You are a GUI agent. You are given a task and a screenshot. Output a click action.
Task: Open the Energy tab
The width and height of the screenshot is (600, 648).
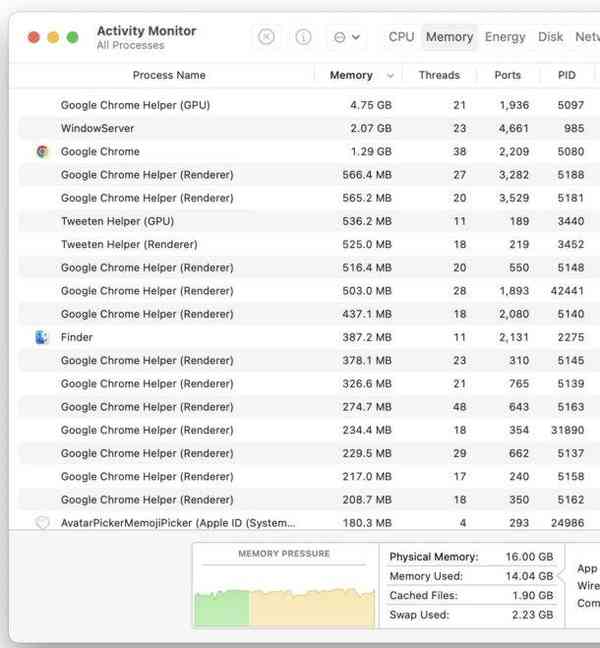(x=505, y=37)
